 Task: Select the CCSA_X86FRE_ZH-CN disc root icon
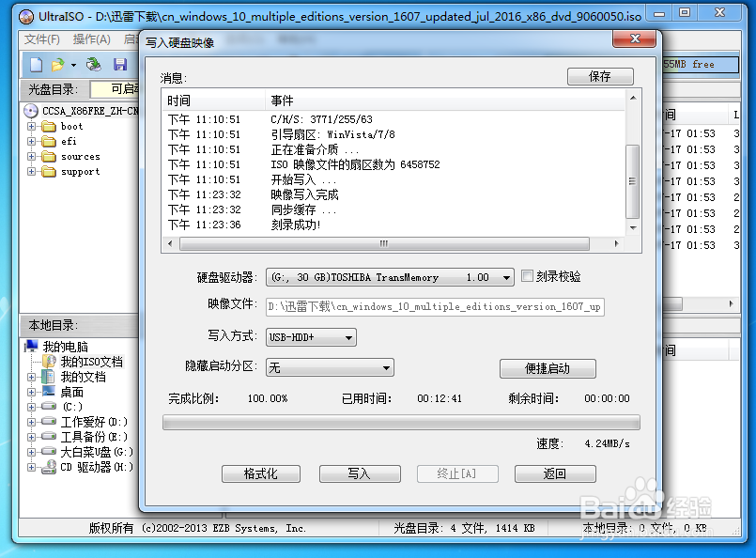[x=31, y=111]
